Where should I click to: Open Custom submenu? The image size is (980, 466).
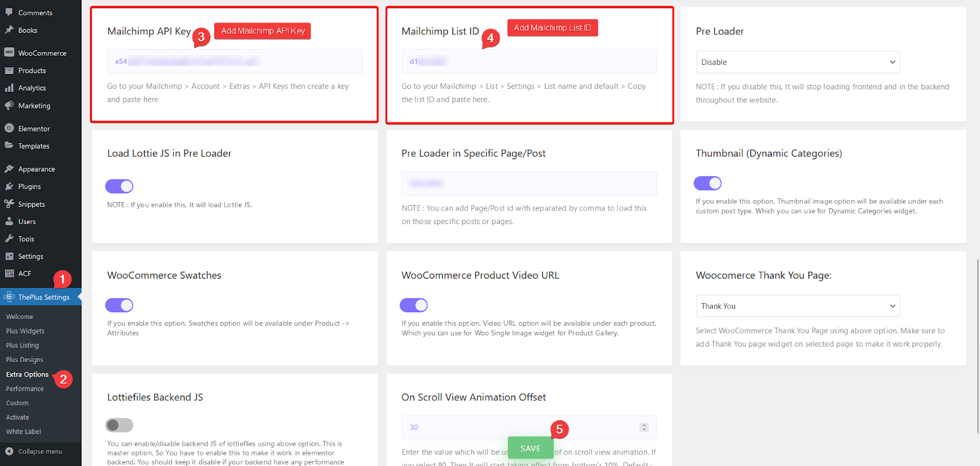pos(17,403)
